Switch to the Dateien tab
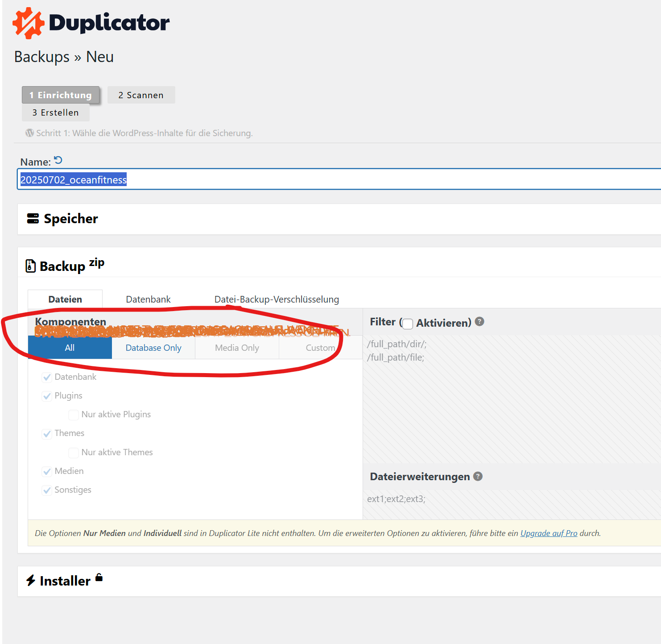 click(x=65, y=299)
